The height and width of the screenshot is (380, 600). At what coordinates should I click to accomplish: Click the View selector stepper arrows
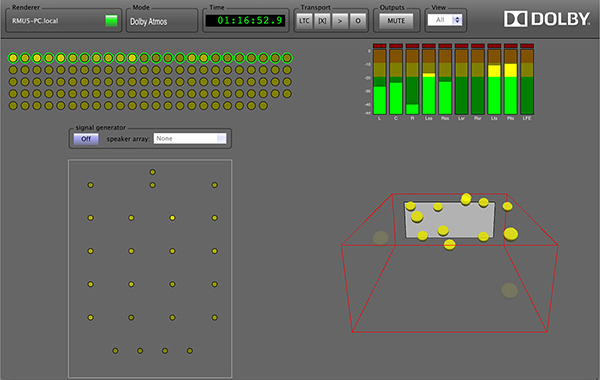[457, 20]
